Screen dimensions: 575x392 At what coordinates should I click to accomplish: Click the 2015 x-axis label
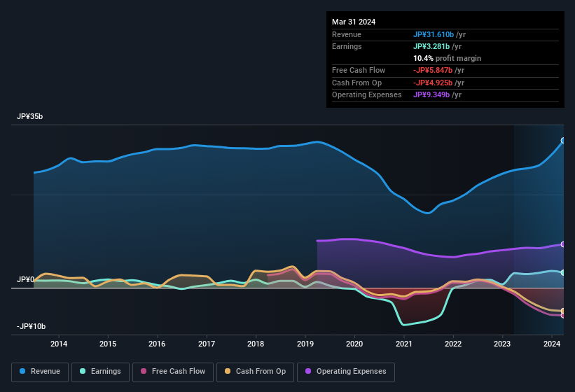tap(108, 344)
